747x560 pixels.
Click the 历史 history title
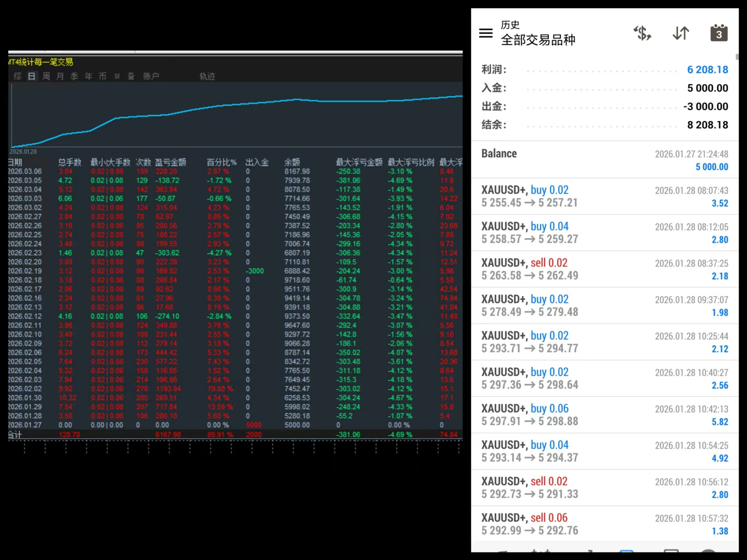(x=510, y=25)
